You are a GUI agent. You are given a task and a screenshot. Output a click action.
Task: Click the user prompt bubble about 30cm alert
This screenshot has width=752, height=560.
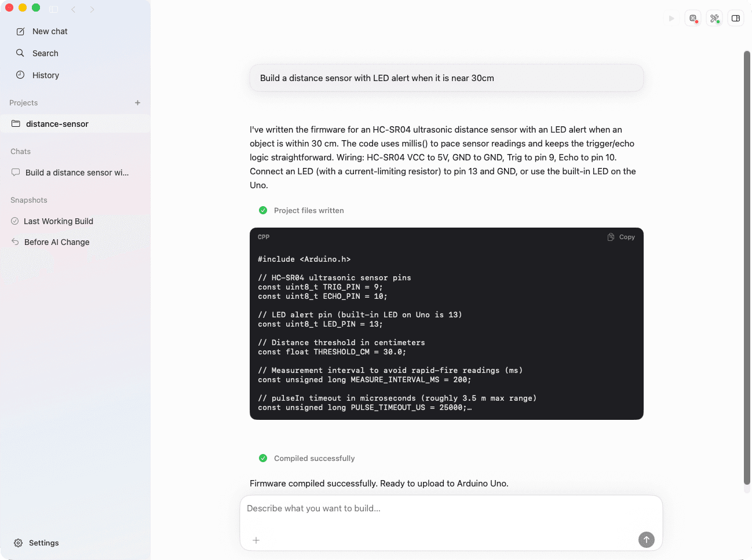[x=447, y=78]
